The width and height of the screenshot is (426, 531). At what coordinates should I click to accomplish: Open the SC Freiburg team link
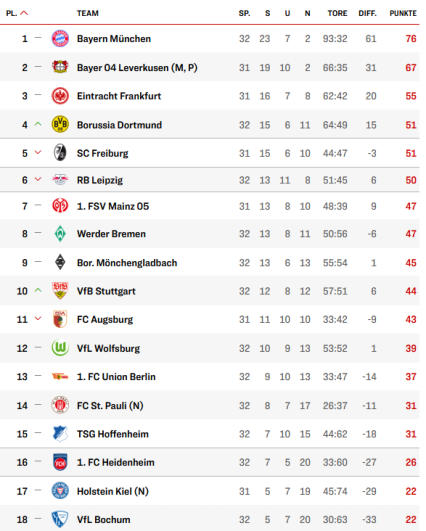coord(103,153)
